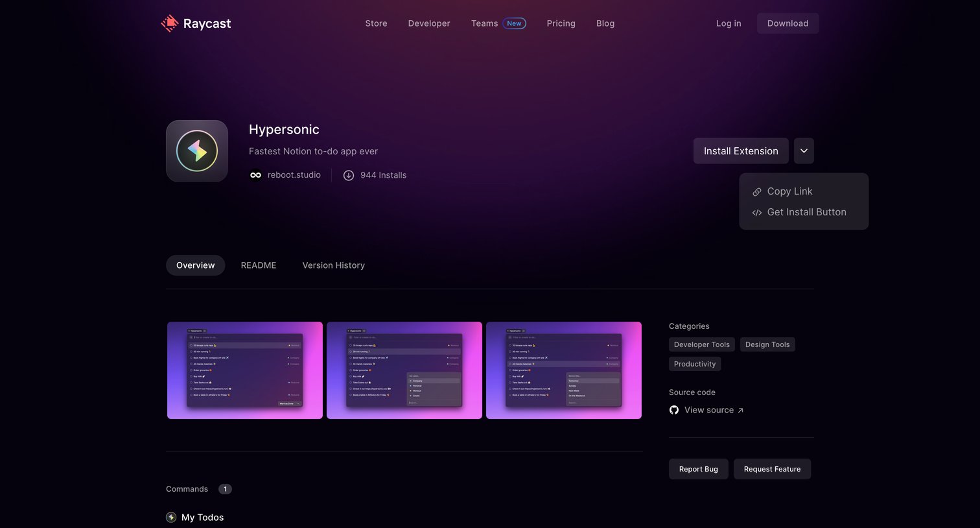Visit the Blog link in navigation
This screenshot has width=980, height=528.
click(605, 23)
